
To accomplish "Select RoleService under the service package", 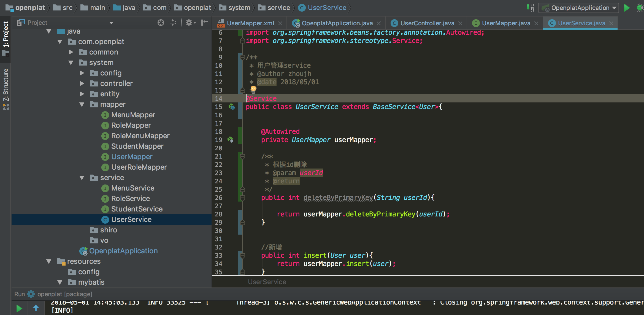I will click(130, 198).
